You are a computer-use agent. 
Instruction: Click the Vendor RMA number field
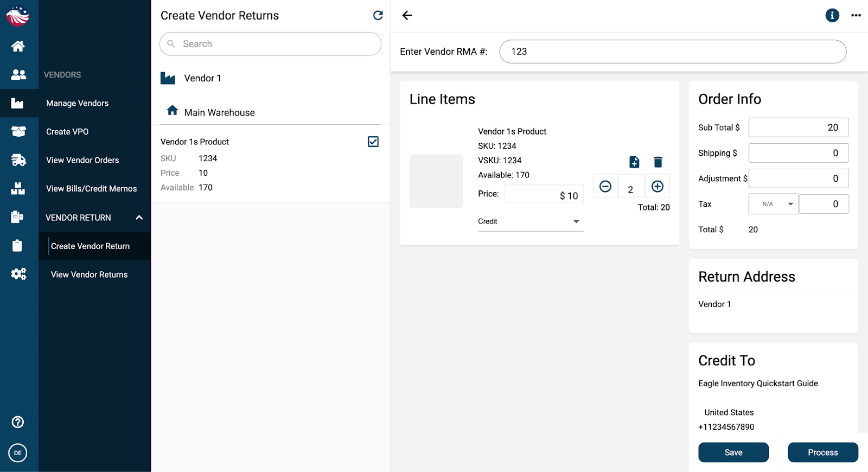pyautogui.click(x=672, y=52)
